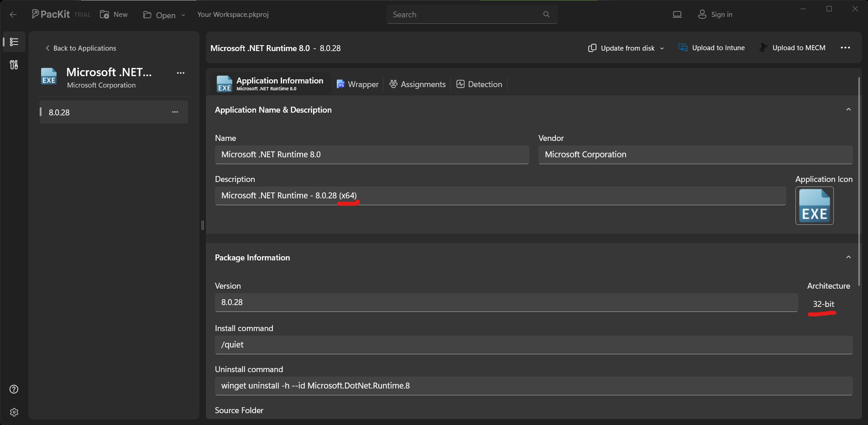Create a New package
Viewport: 868px width, 425px height.
point(114,15)
